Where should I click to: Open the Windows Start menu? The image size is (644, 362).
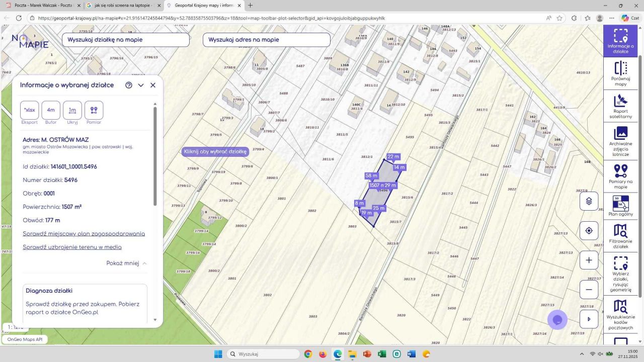218,354
